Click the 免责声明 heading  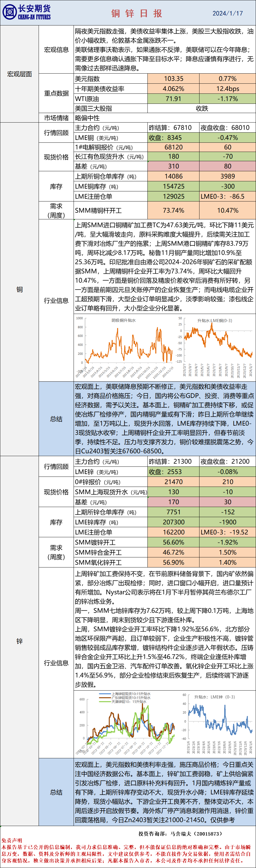coord(12,840)
